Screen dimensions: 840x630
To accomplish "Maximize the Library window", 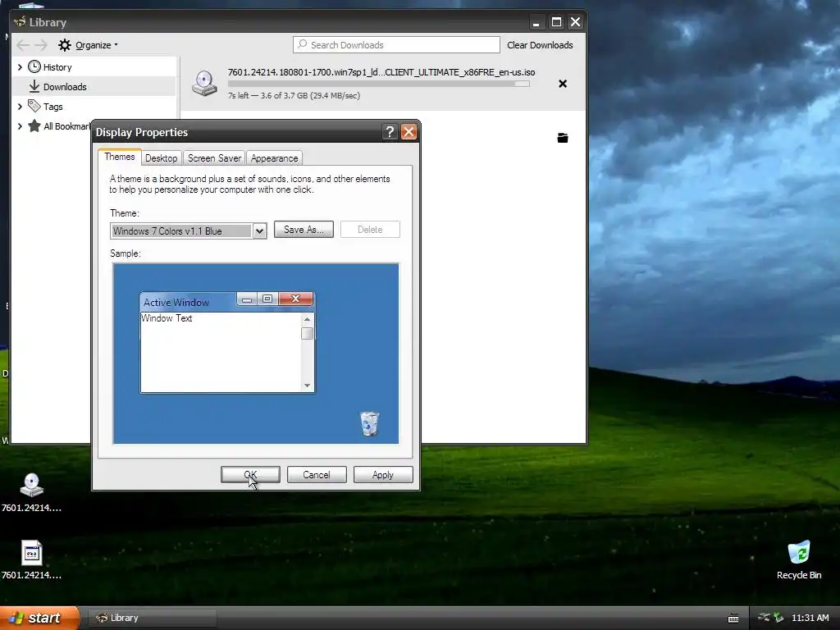I will 556,22.
